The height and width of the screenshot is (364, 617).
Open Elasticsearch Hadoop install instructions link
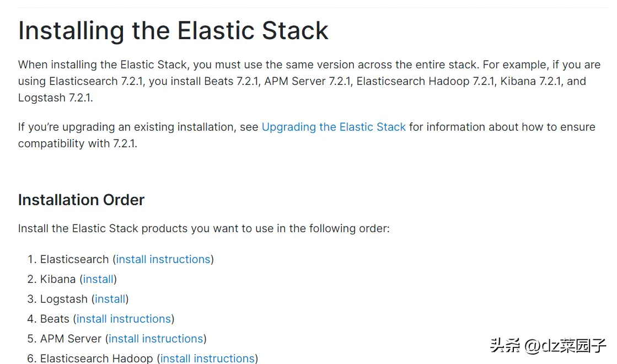207,358
